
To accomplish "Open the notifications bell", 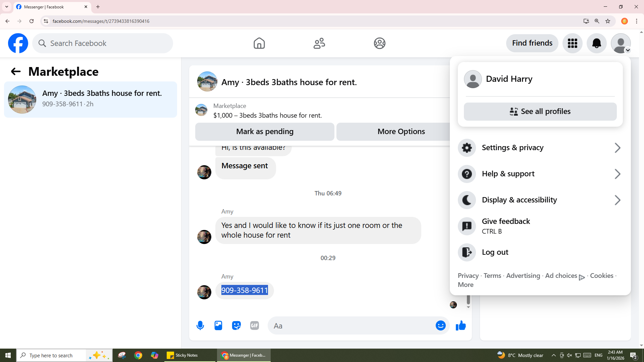I will pos(596,43).
